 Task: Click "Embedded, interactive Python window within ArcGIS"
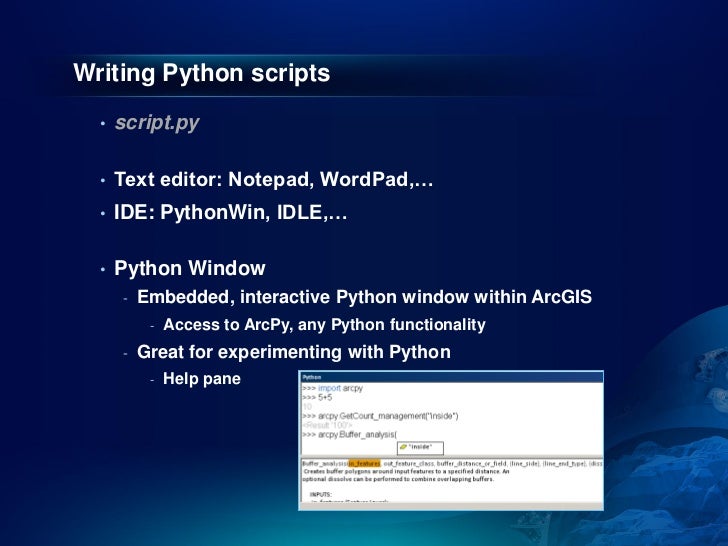(364, 297)
